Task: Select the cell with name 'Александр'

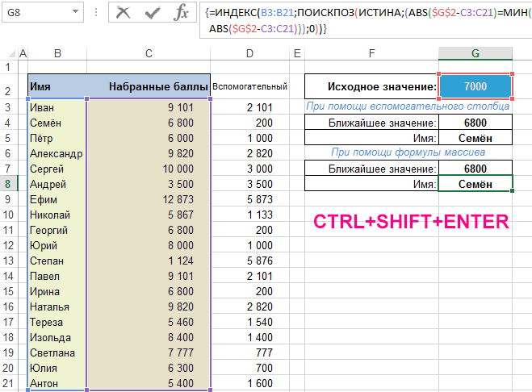Action: click(x=56, y=153)
